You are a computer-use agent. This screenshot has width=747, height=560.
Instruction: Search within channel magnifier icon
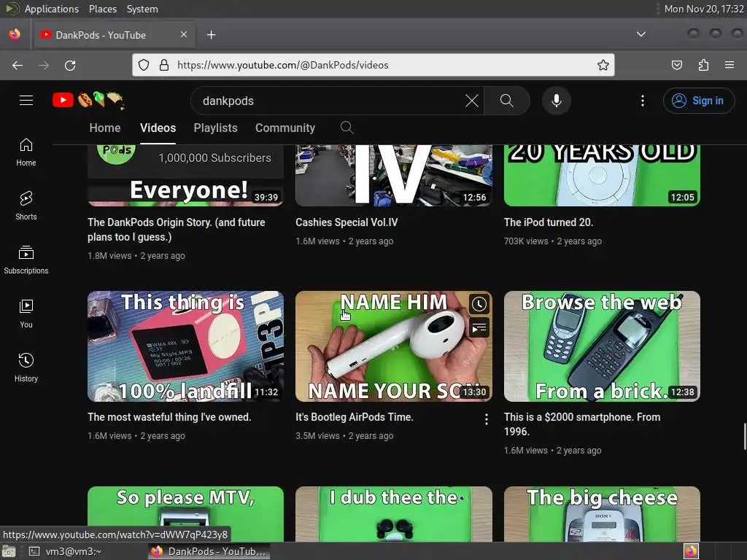[x=347, y=128]
